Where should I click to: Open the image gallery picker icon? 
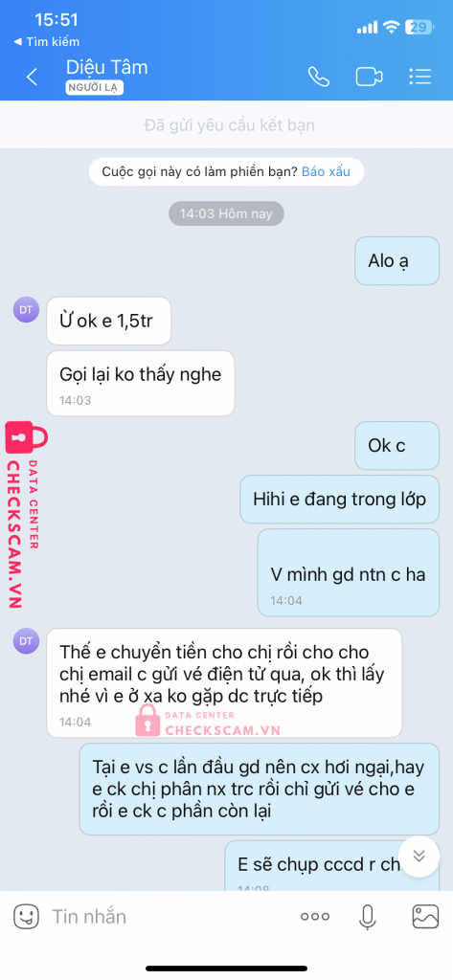pyautogui.click(x=425, y=917)
